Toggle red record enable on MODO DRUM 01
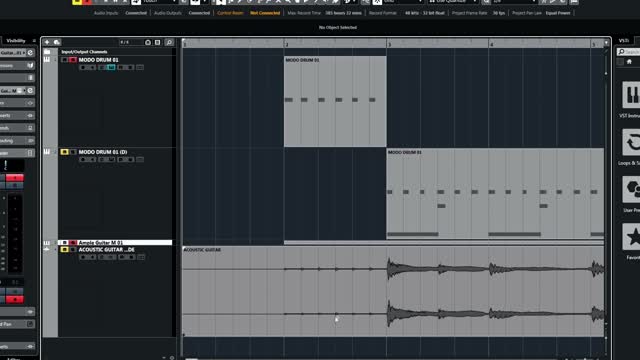This screenshot has height=360, width=640. coord(73,60)
